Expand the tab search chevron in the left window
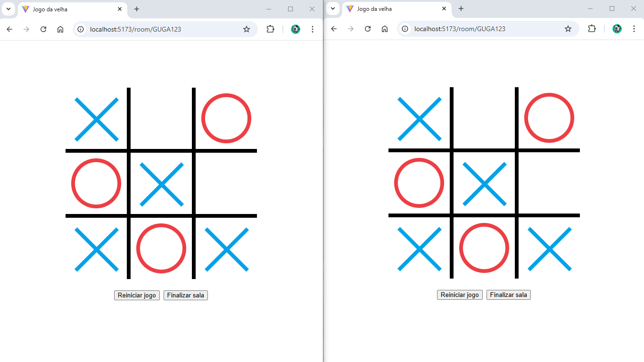This screenshot has height=362, width=644. 8,9
